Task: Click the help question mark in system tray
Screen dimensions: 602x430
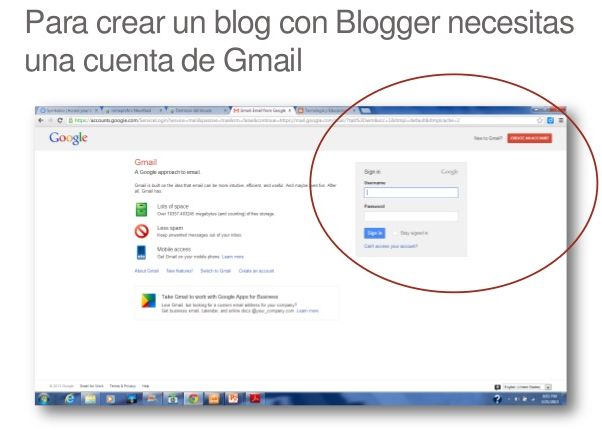Action: coord(497,399)
